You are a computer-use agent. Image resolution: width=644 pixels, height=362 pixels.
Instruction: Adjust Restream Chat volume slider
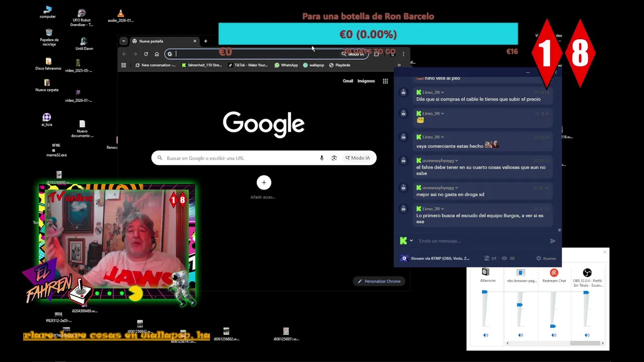coord(553,326)
